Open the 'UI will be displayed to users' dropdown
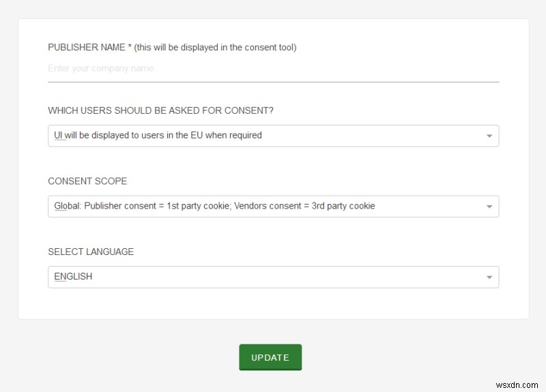546x392 pixels. [273, 136]
